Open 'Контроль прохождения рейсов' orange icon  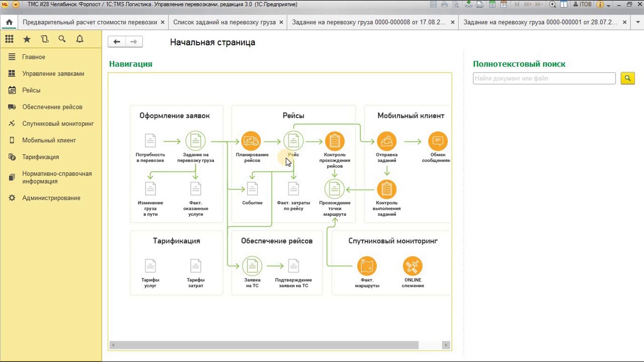(335, 141)
